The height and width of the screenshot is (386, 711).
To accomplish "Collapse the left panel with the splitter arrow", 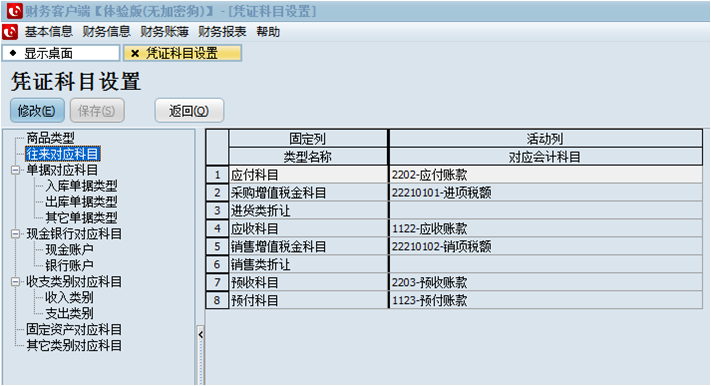I will pos(200,335).
